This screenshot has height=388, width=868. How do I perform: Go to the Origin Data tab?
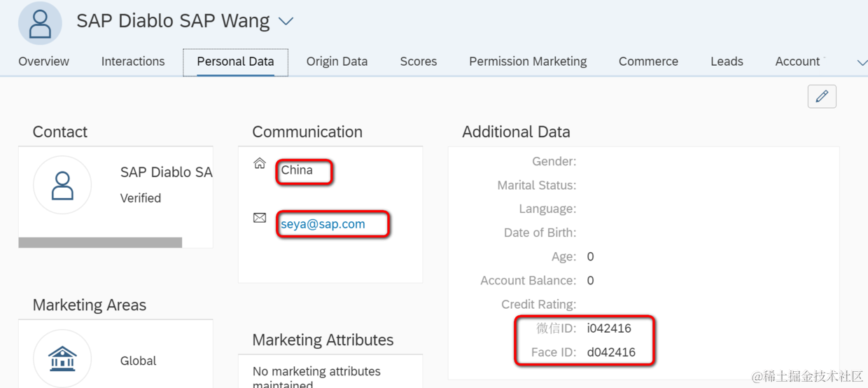point(337,62)
